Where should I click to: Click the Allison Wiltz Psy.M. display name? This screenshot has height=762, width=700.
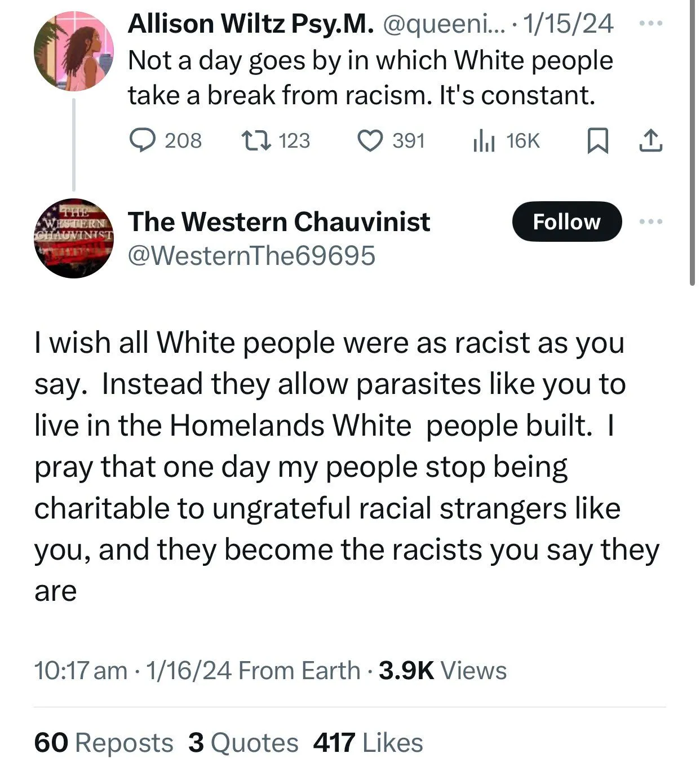251,24
